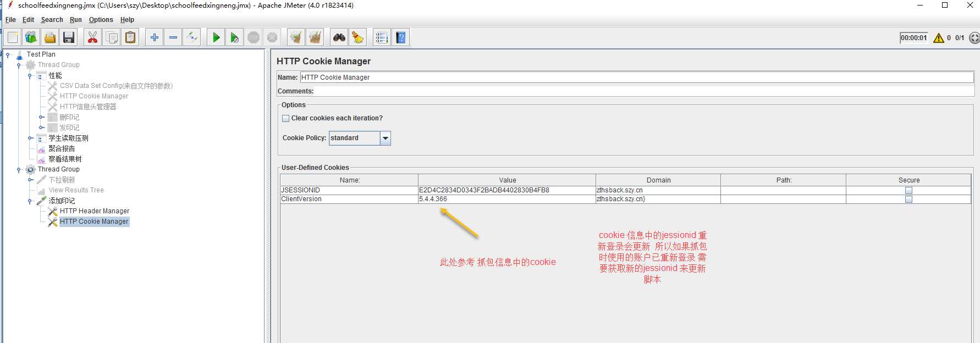The height and width of the screenshot is (343, 980).
Task: Toggle Secure checkbox for ClientVersion row
Action: click(909, 199)
